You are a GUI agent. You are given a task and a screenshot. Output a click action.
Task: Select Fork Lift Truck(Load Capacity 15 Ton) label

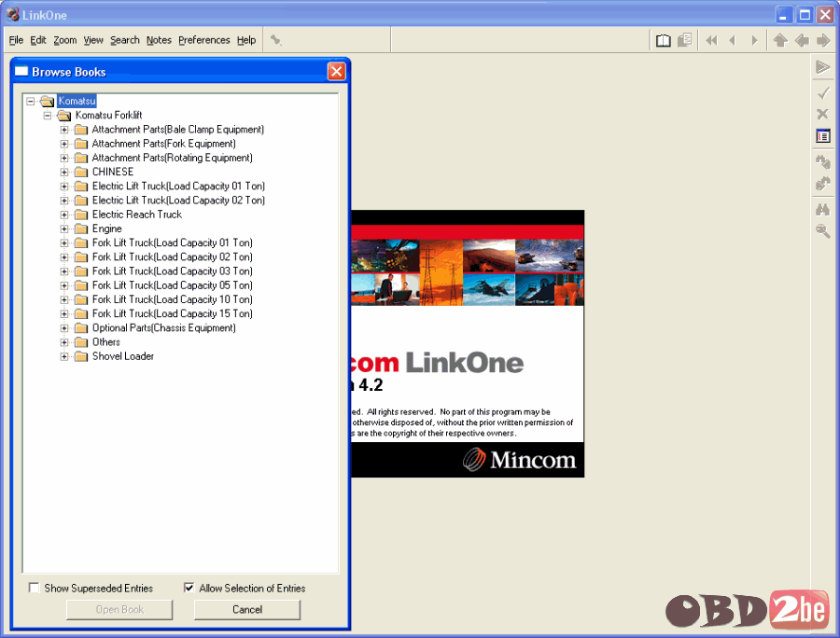click(172, 313)
